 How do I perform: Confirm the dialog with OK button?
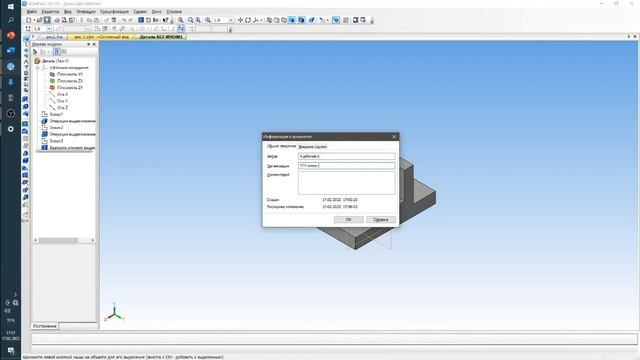348,220
